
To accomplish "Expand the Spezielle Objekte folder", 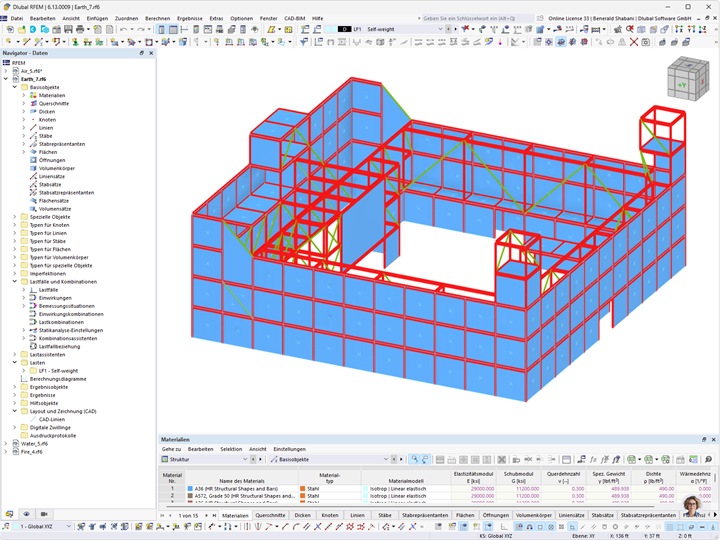I will point(15,217).
